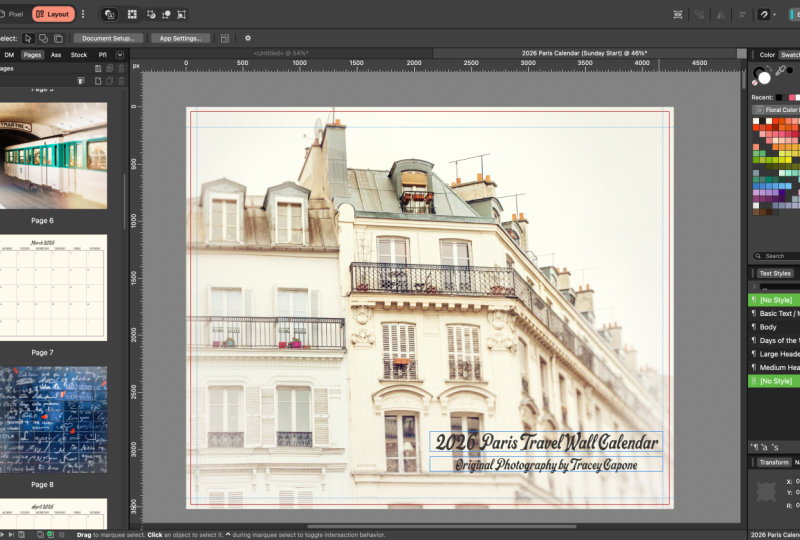Click the link/chain icon in top toolbar

pyautogui.click(x=699, y=14)
